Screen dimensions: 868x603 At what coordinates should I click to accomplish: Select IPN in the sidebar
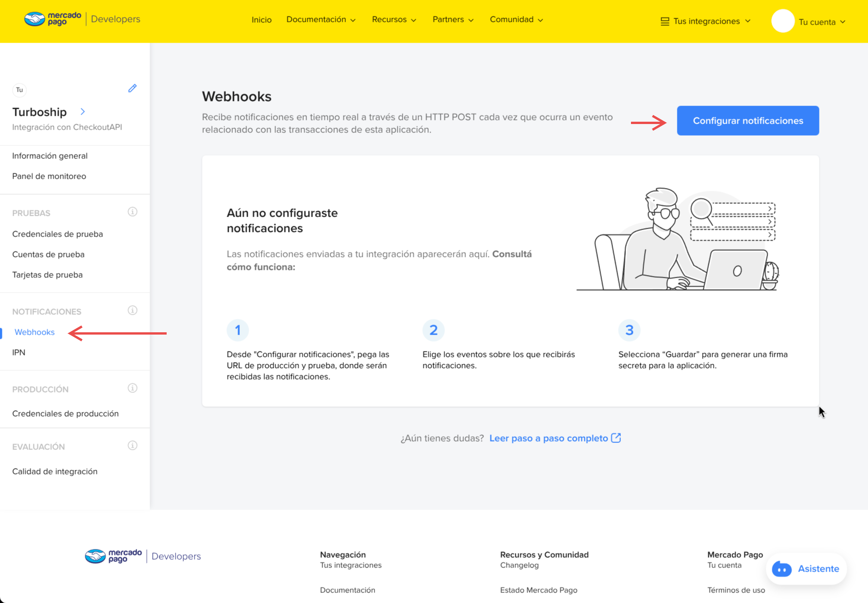19,352
